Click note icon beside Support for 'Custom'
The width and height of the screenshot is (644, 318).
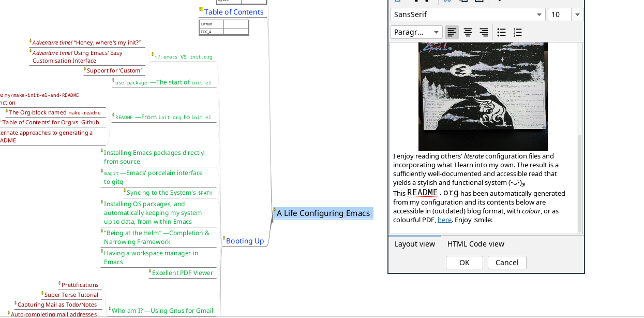(x=85, y=68)
